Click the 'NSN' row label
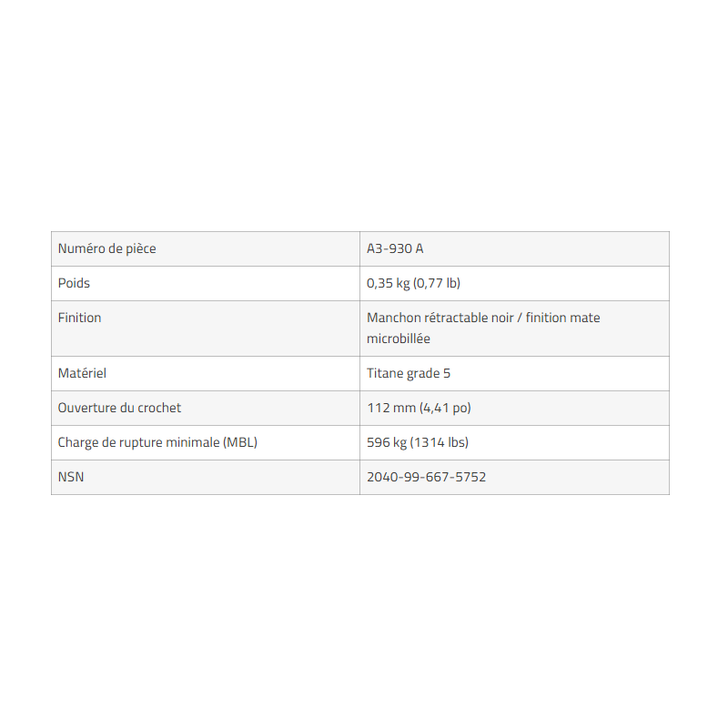Viewport: 728px width, 728px height. tap(71, 477)
